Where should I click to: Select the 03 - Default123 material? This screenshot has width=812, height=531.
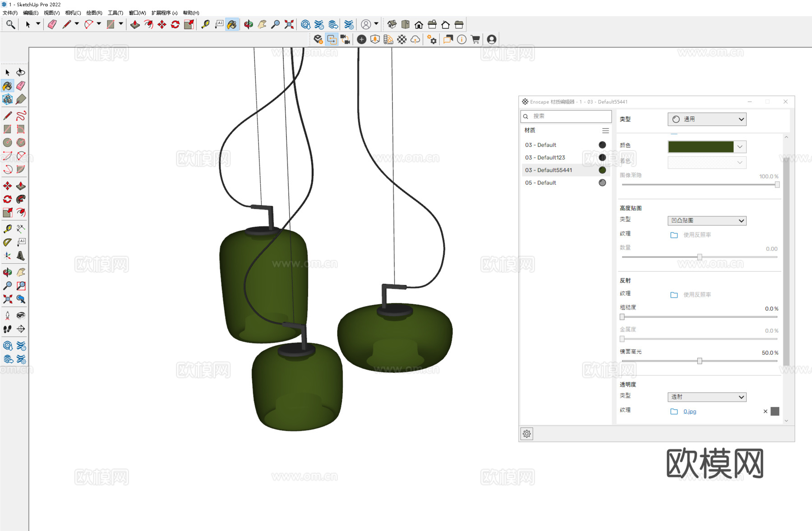[x=566, y=157]
